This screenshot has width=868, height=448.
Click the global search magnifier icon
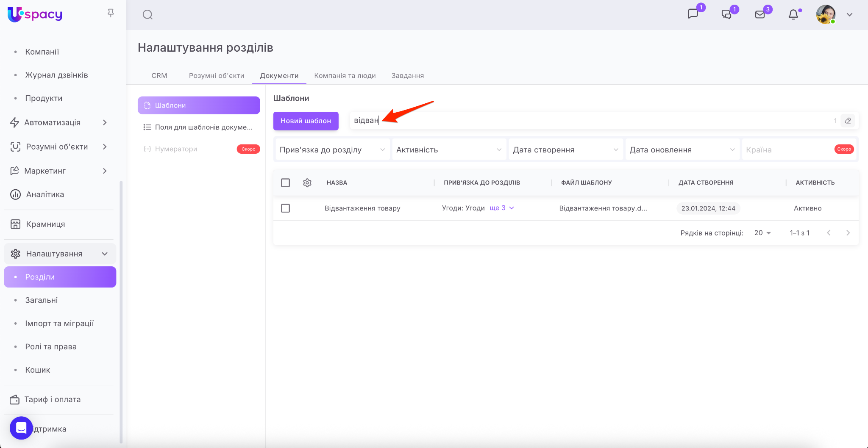click(x=147, y=15)
